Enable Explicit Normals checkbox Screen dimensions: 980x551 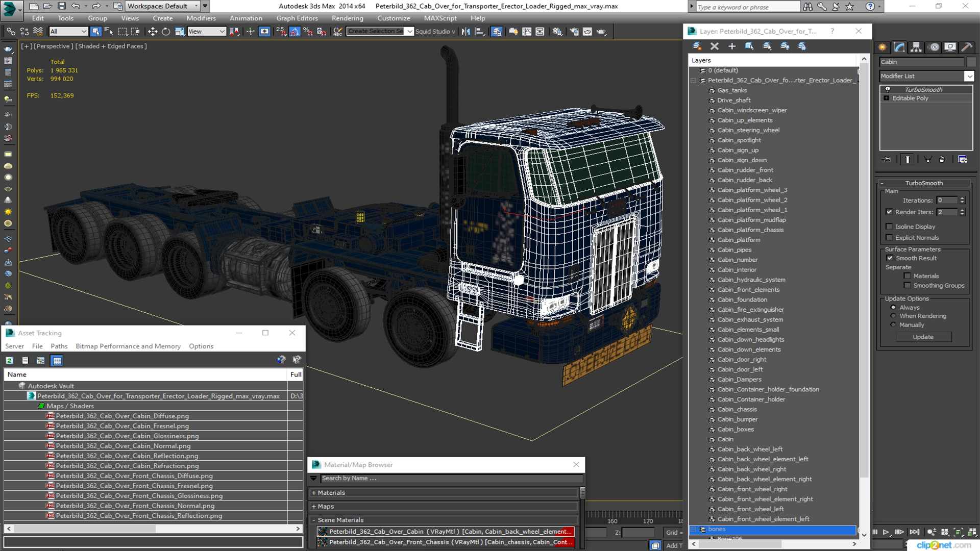pos(889,238)
